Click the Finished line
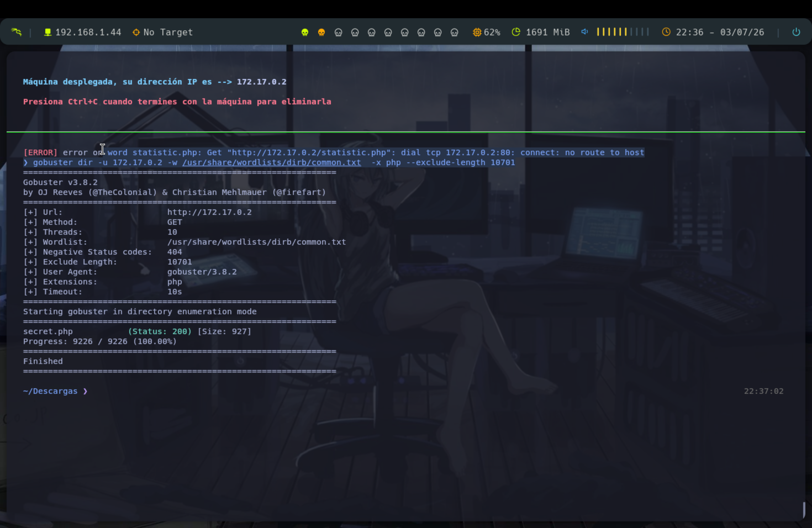 coord(43,361)
